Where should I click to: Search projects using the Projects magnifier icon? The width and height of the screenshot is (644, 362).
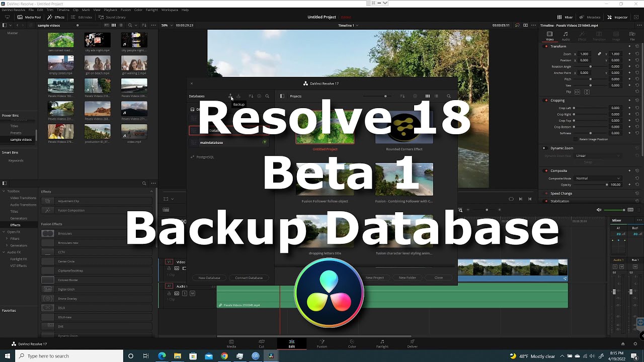tap(449, 96)
